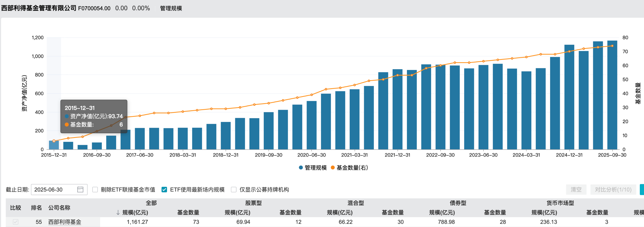Sort by 货币市场型 基金数量 column
644x227 pixels.
(x=597, y=213)
